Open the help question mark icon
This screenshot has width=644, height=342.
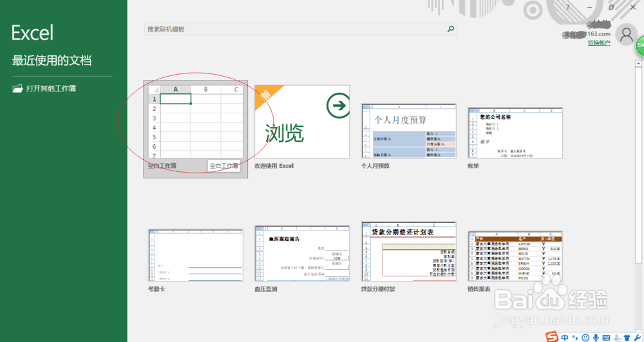tap(568, 7)
